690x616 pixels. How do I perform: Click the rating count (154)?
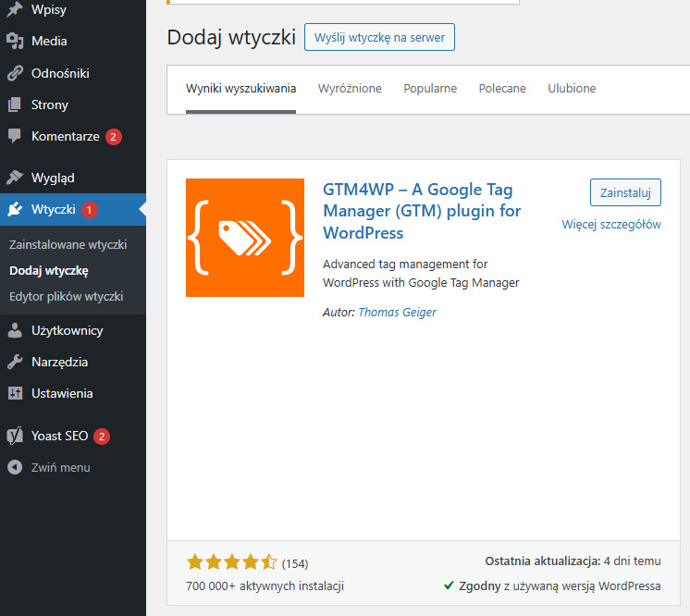coord(295,563)
